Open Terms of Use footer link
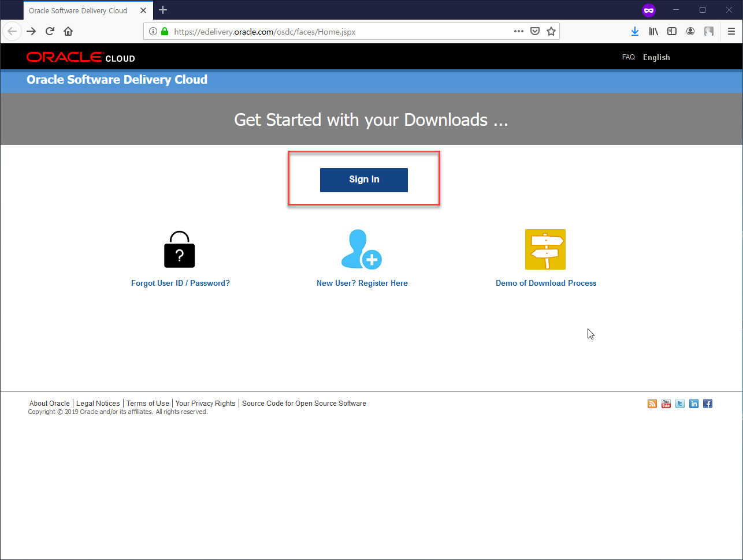The height and width of the screenshot is (560, 743). pos(148,404)
